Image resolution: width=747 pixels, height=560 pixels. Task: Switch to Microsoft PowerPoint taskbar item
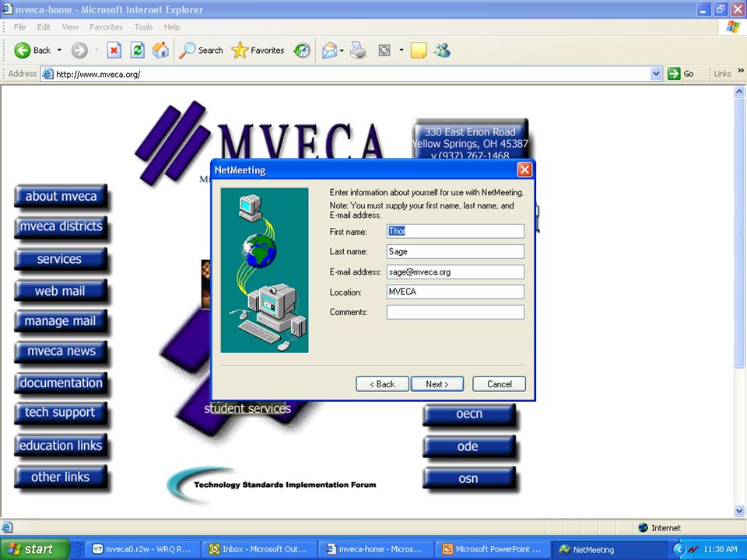tap(493, 549)
